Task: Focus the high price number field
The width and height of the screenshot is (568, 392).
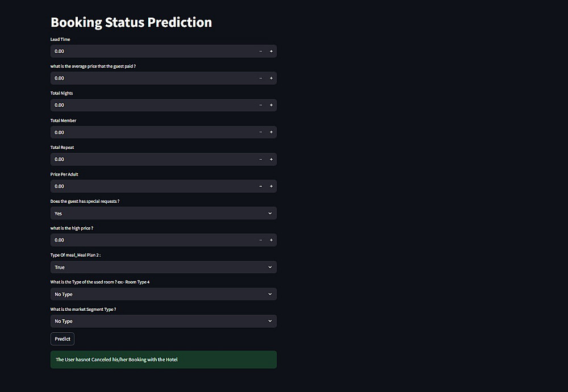Action: (x=148, y=240)
